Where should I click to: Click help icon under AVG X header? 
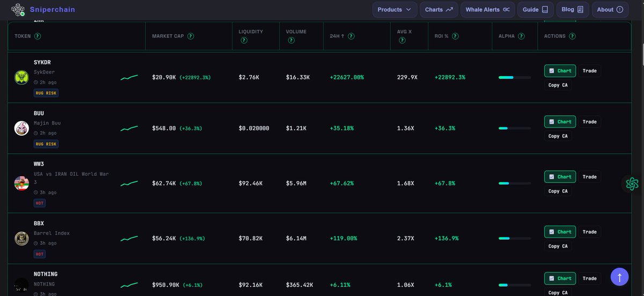pyautogui.click(x=401, y=40)
